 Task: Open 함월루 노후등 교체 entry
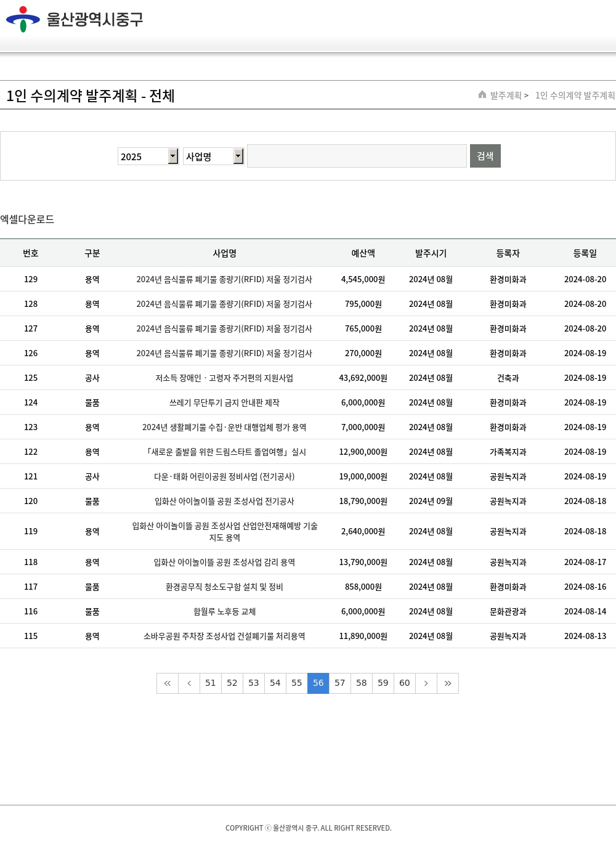click(x=224, y=612)
